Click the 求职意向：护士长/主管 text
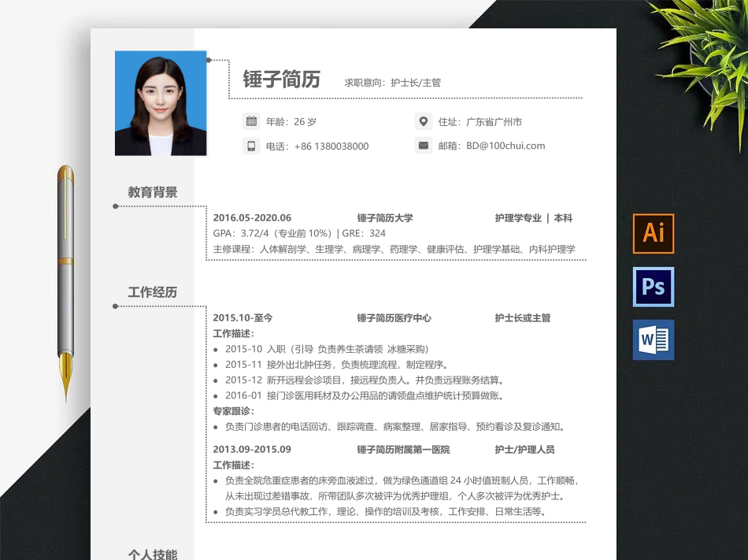Screen dimensions: 748x560 click(393, 83)
